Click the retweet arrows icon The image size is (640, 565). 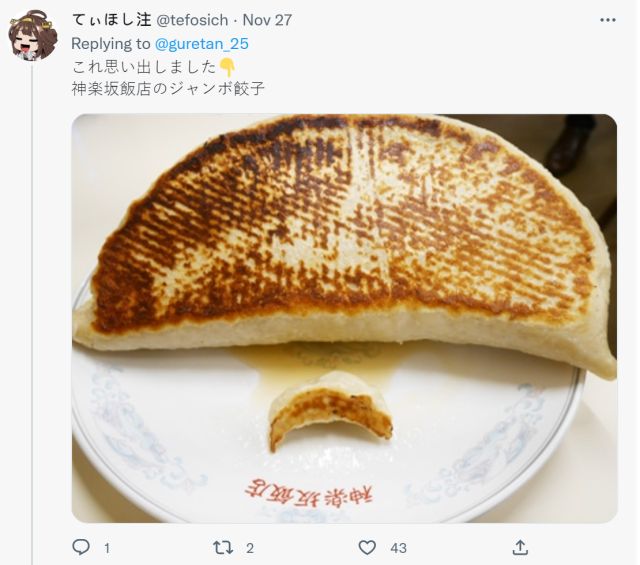pos(223,547)
